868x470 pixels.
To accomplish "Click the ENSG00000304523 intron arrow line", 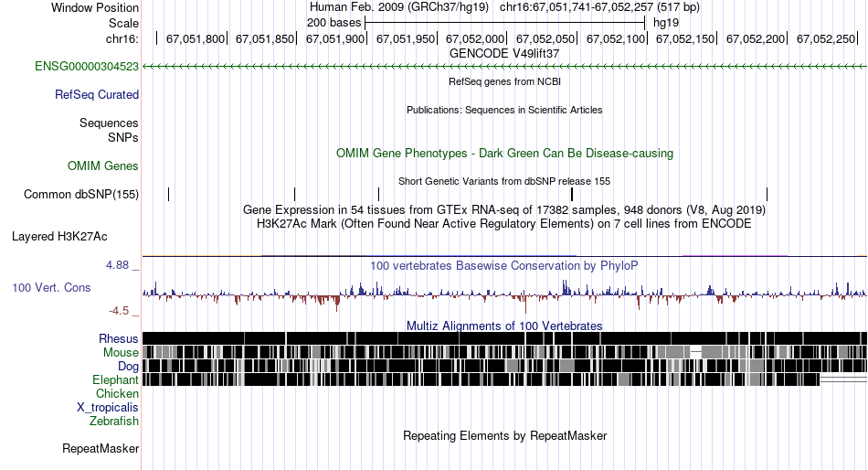I will point(504,67).
